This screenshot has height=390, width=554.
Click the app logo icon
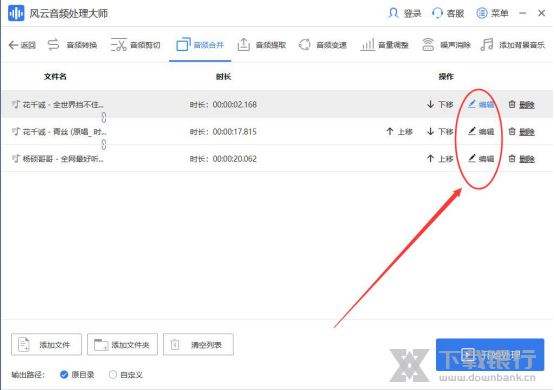[x=16, y=13]
